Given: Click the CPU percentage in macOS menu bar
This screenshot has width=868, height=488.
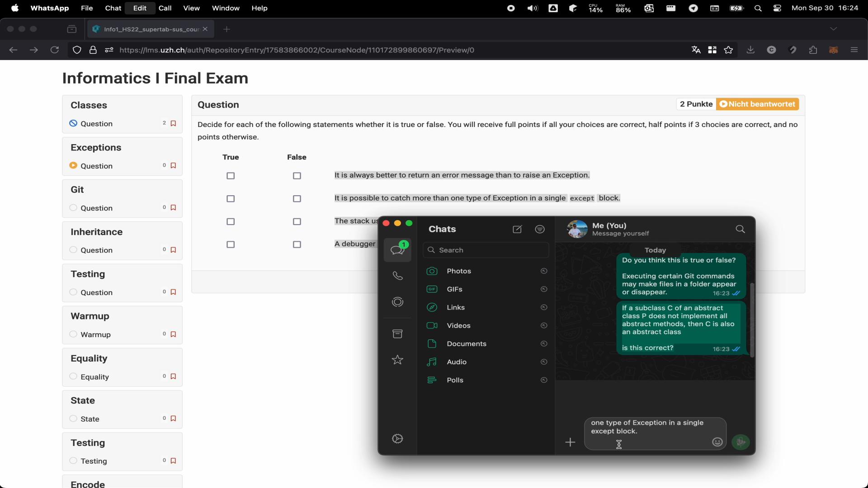Looking at the screenshot, I should pyautogui.click(x=594, y=8).
